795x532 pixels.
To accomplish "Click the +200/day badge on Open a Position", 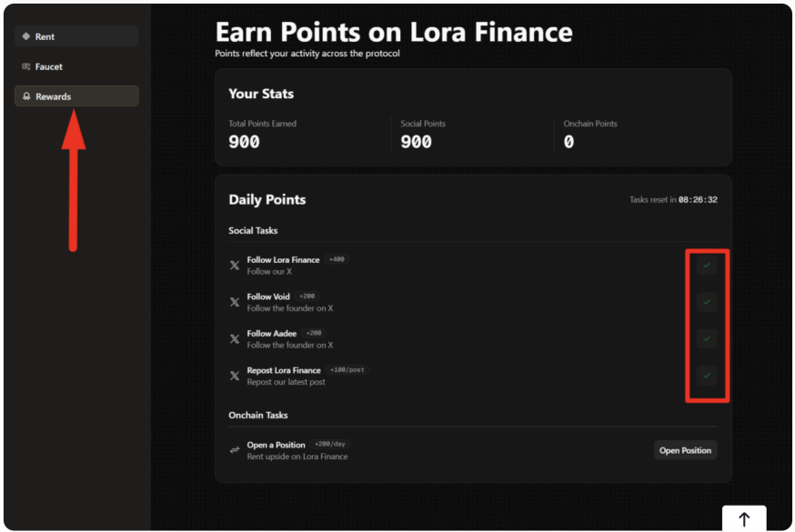I will point(329,443).
